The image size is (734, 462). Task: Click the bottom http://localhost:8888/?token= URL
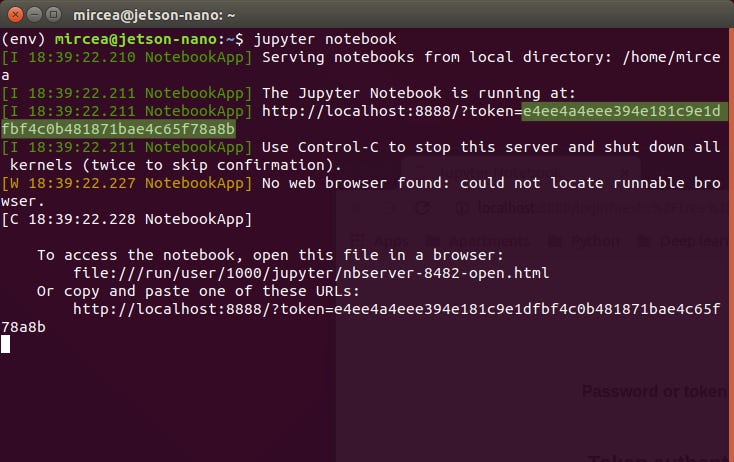396,309
